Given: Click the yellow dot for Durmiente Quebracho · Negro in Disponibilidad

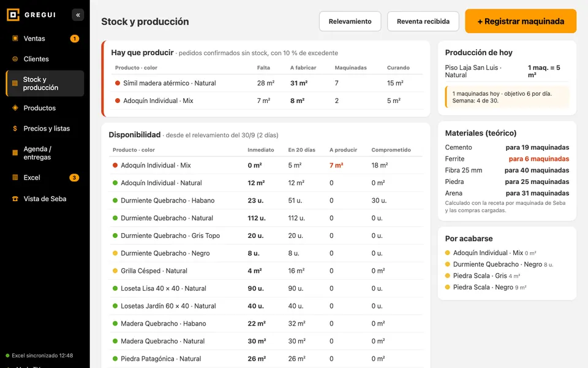Looking at the screenshot, I should [115, 253].
